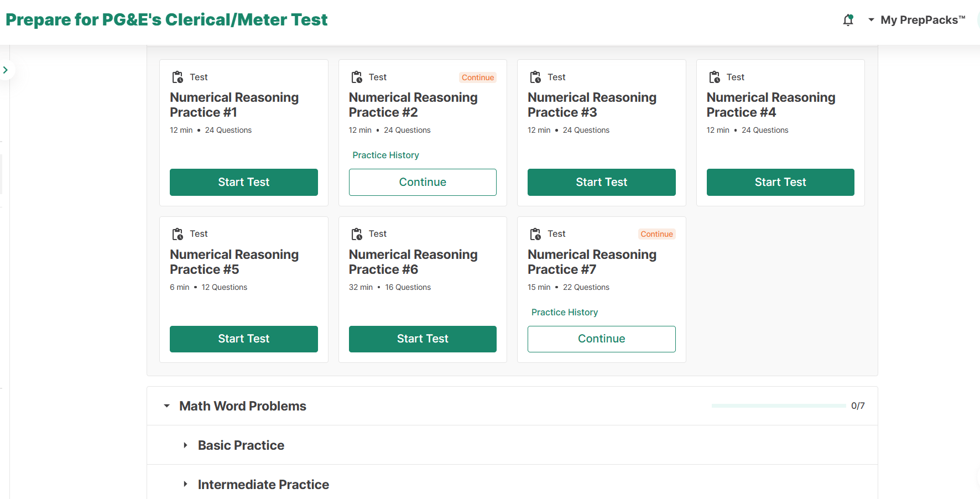980x499 pixels.
Task: Expand the left sidebar with chevron arrow
Action: pyautogui.click(x=6, y=70)
